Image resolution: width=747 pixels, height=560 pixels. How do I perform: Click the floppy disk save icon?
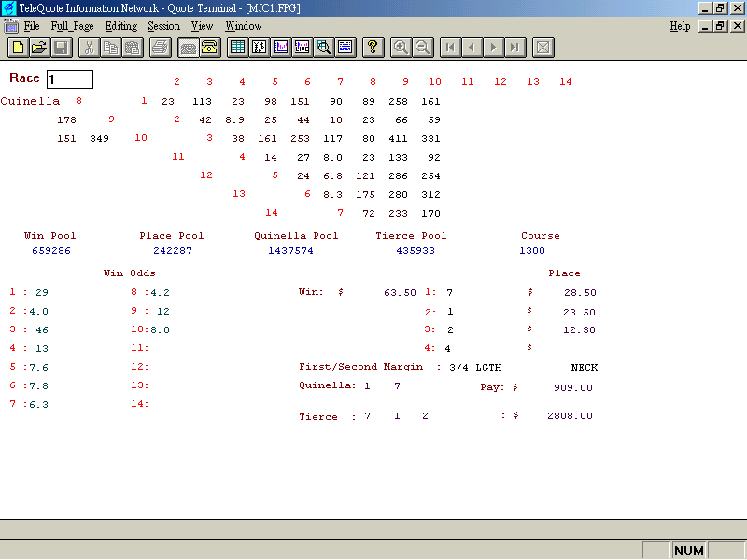pos(62,48)
